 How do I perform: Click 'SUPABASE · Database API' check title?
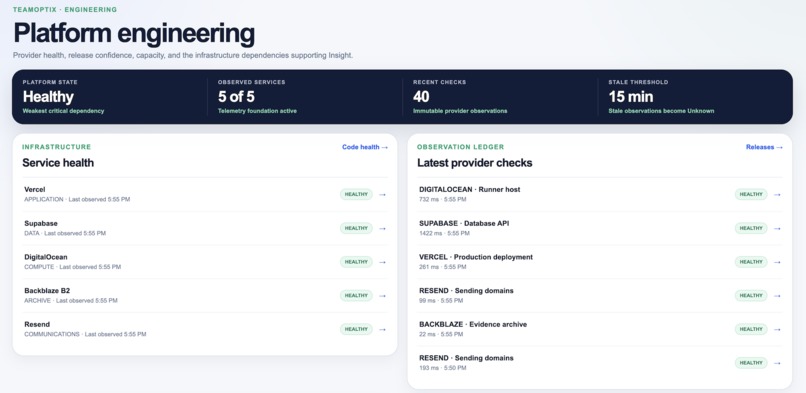pyautogui.click(x=464, y=223)
